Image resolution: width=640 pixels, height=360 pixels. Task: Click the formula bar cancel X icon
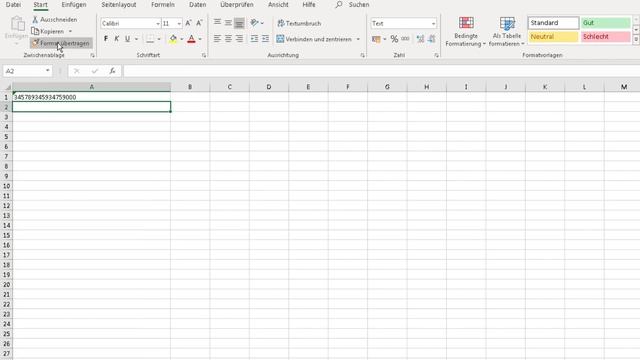(76, 71)
